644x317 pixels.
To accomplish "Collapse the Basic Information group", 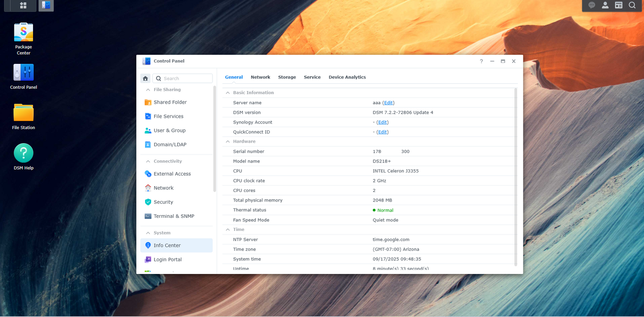I will click(x=228, y=92).
